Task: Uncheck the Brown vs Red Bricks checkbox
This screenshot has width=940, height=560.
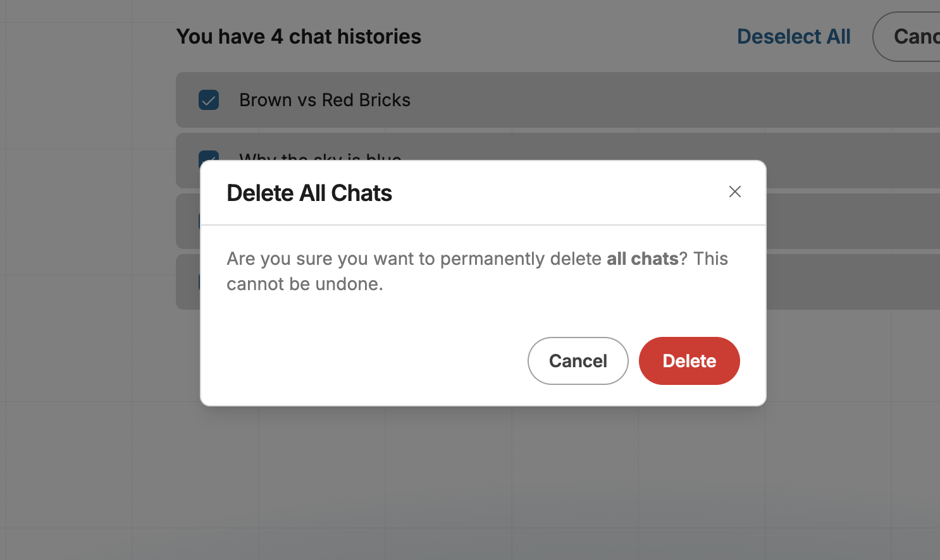Action: click(x=209, y=100)
